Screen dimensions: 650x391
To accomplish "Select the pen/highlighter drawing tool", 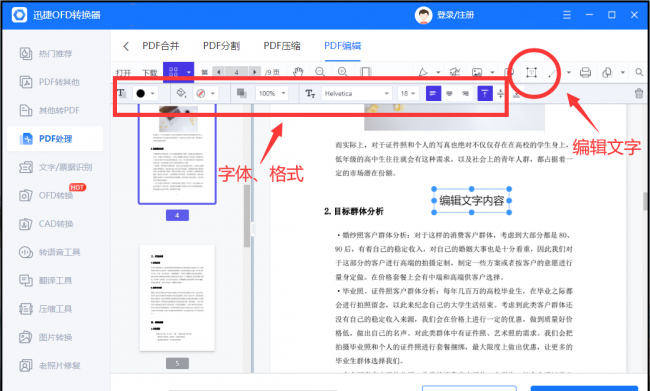I will [423, 73].
